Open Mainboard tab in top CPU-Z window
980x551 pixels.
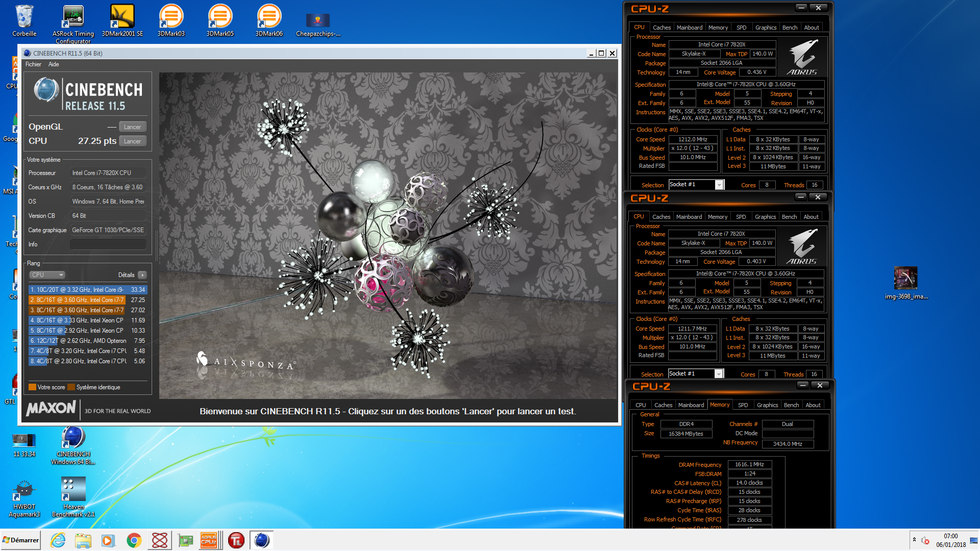click(x=690, y=28)
